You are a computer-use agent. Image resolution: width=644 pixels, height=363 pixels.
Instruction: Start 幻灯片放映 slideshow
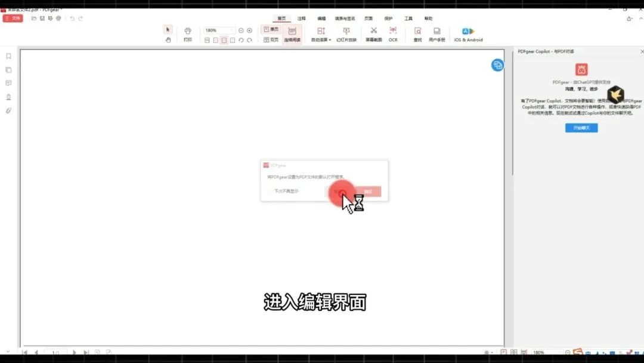tap(346, 35)
